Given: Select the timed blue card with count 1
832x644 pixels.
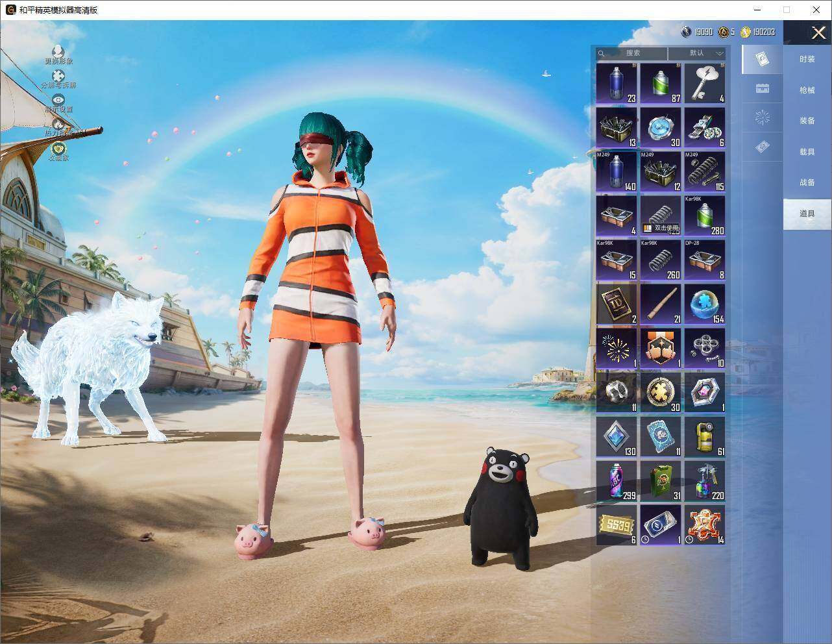Looking at the screenshot, I should click(x=661, y=525).
